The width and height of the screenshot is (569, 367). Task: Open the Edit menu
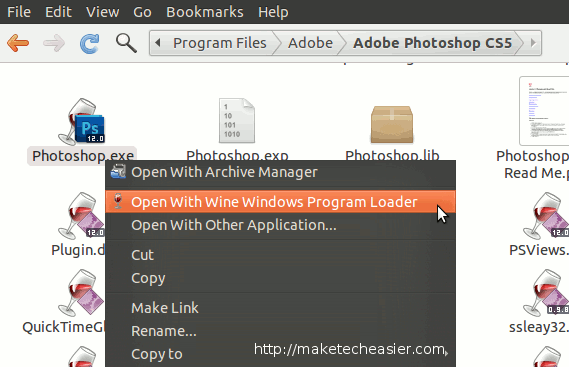pyautogui.click(x=58, y=12)
